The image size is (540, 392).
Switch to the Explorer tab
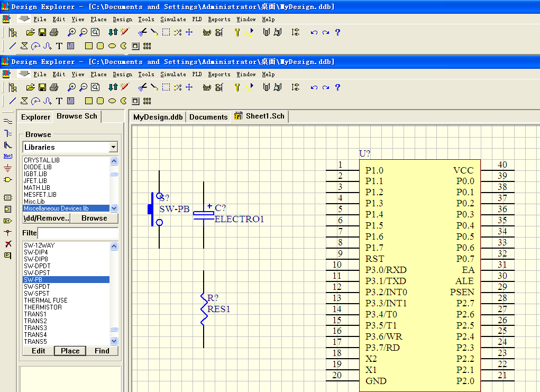coord(35,117)
